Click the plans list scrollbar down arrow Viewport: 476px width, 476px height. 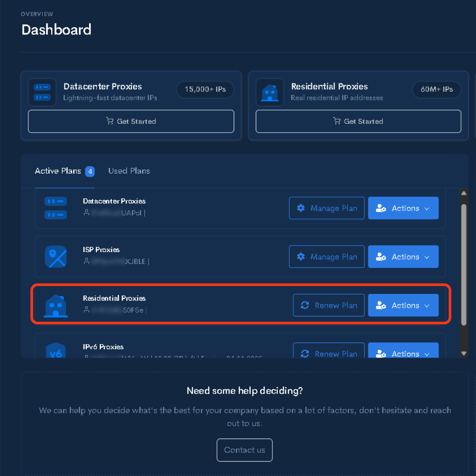(464, 353)
